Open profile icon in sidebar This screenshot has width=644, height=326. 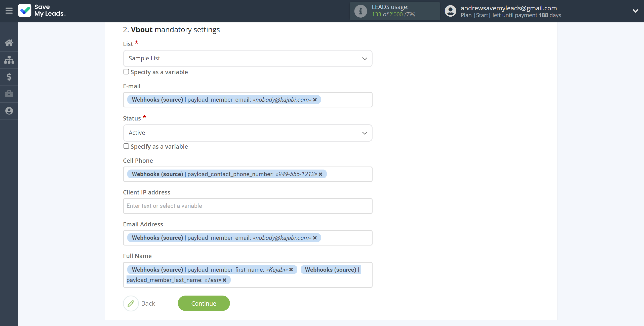point(9,111)
